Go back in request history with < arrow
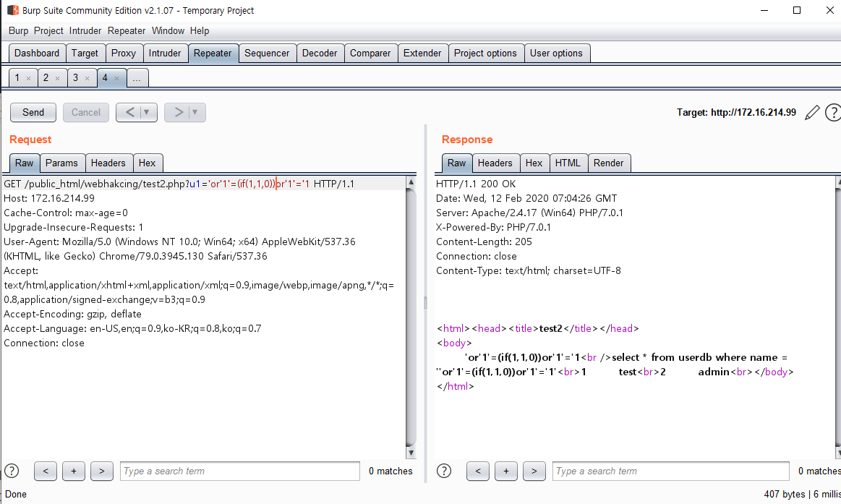The height and width of the screenshot is (504, 841). coord(129,112)
